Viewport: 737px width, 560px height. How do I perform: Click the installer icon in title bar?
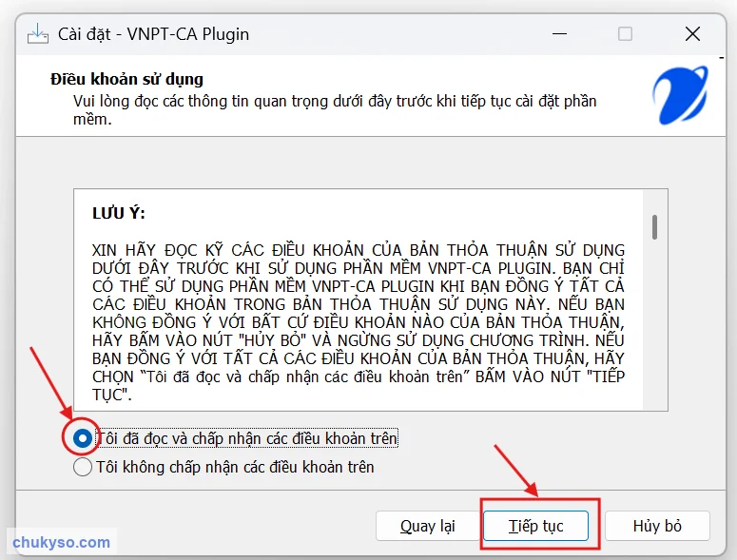pos(38,34)
